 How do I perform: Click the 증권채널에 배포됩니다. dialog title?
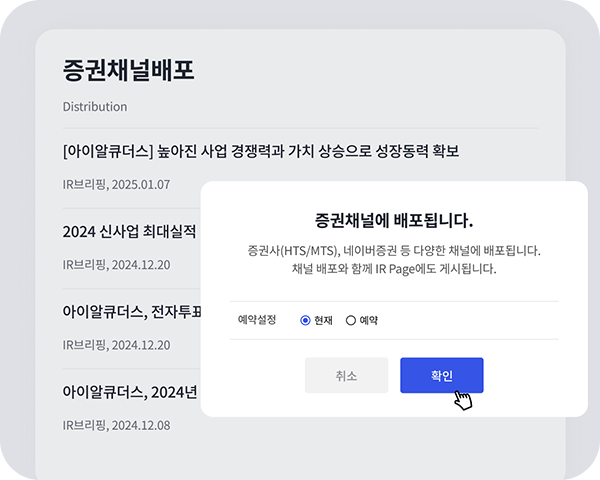(394, 220)
